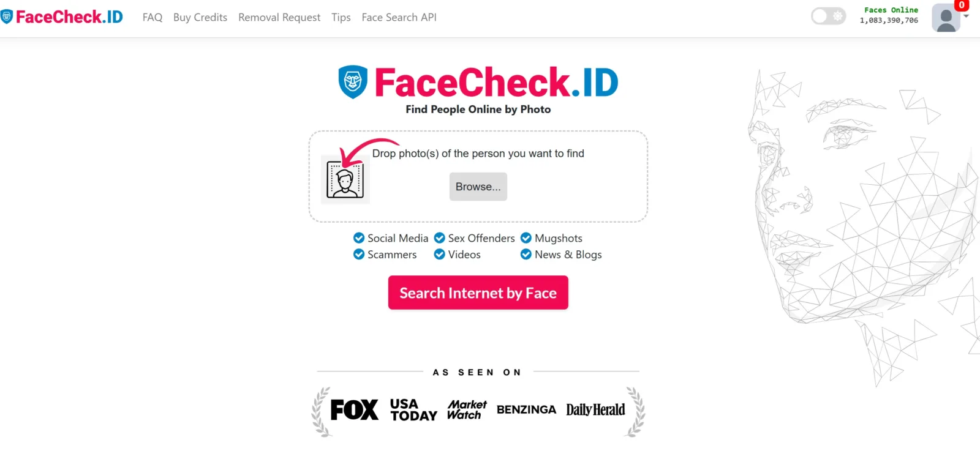The image size is (980, 451).
Task: Click the Social Media checkmark icon
Action: 358,237
